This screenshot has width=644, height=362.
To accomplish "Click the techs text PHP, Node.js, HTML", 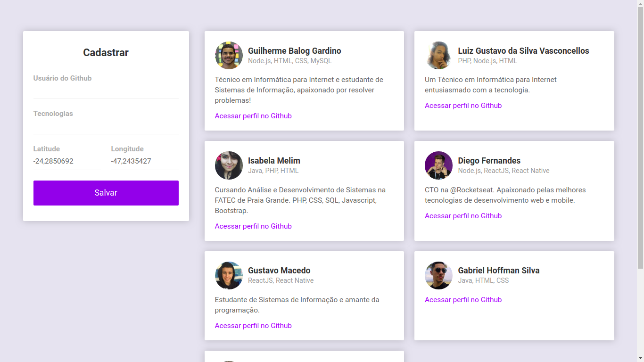I will [x=487, y=61].
